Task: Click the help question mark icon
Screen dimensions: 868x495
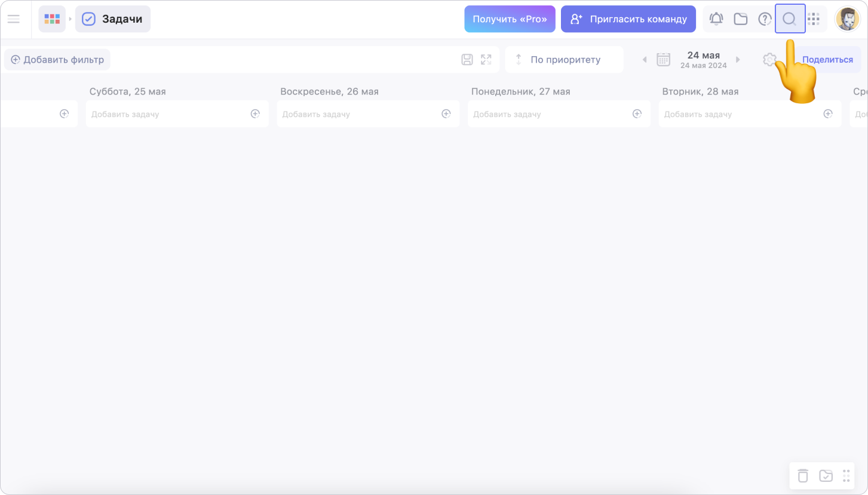Action: pyautogui.click(x=765, y=19)
